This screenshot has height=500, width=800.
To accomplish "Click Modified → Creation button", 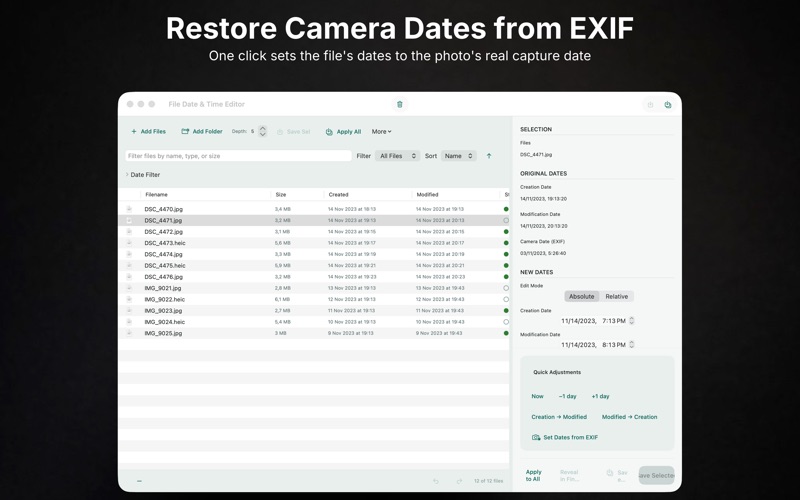I will point(629,417).
